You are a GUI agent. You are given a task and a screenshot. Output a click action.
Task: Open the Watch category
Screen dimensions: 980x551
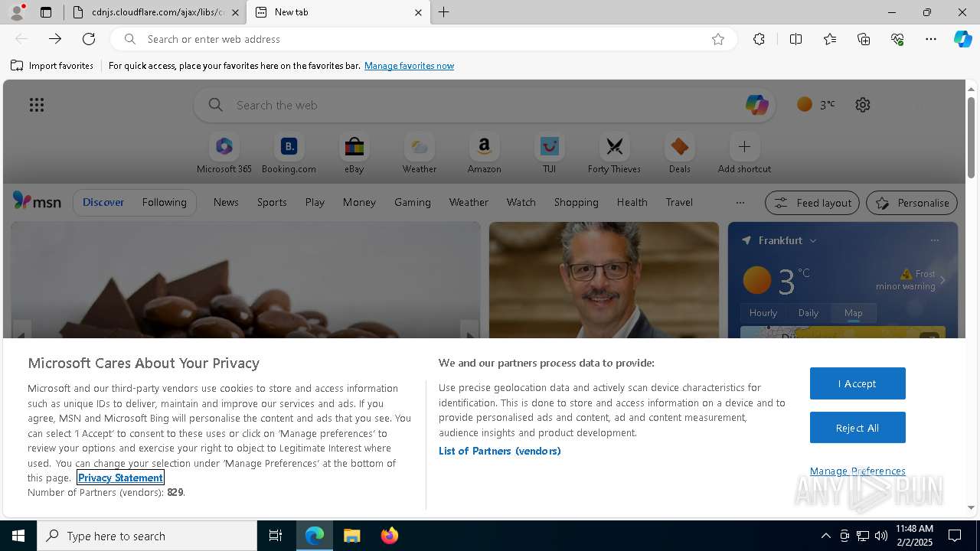pyautogui.click(x=521, y=202)
